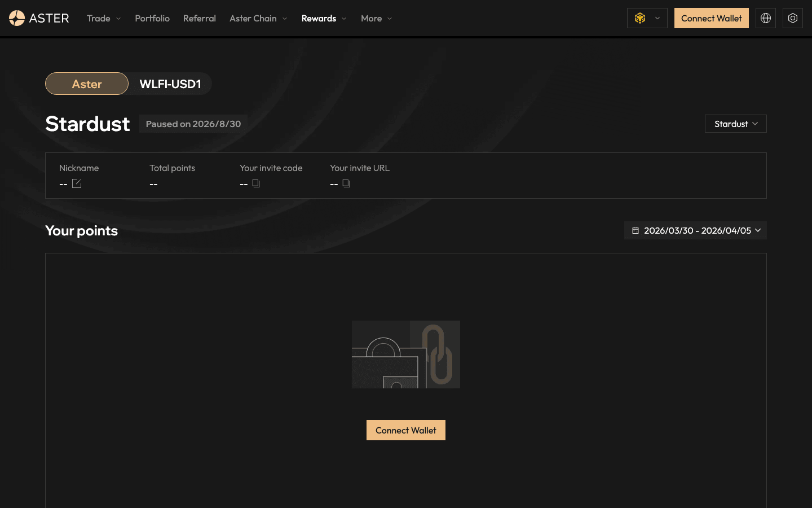
Task: Switch to the WLFI-USD1 tab
Action: [x=170, y=84]
